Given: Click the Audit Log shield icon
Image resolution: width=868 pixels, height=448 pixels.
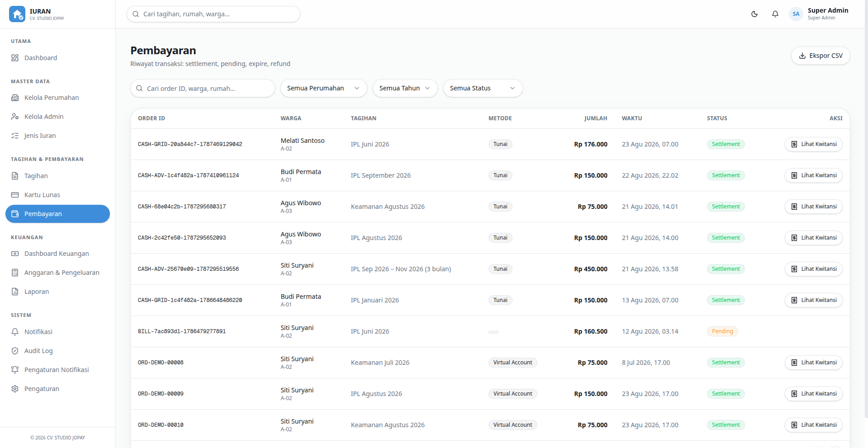Looking at the screenshot, I should tap(15, 351).
